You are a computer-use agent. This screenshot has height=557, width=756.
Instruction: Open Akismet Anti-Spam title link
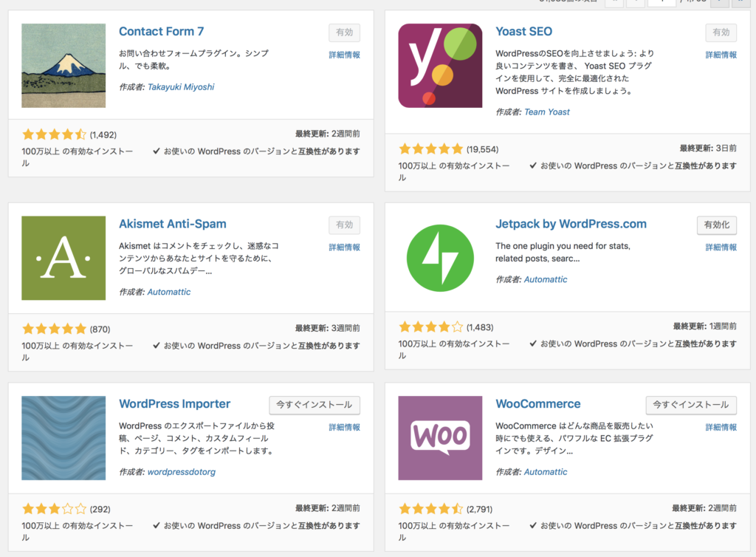[173, 224]
